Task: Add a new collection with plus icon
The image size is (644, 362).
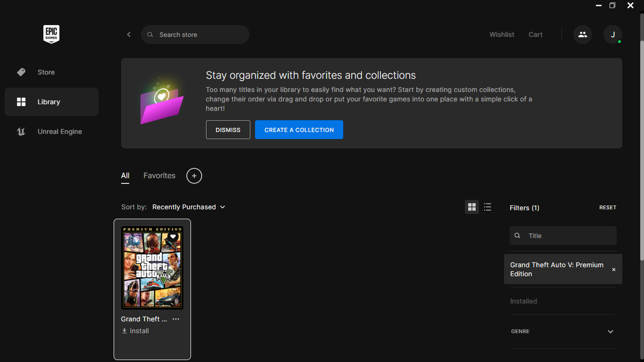Action: point(194,176)
